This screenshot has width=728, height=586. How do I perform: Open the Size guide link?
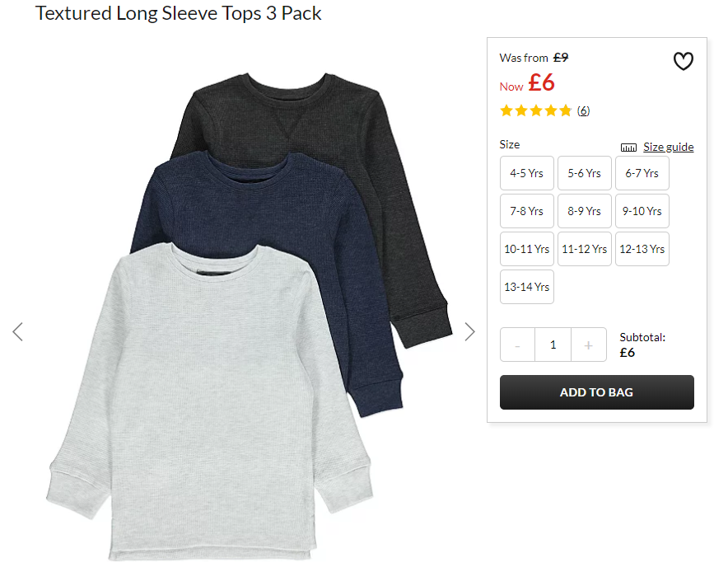[x=668, y=148]
